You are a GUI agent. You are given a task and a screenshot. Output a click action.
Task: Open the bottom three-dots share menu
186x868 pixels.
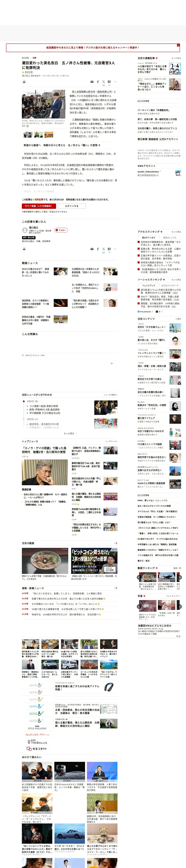pos(115,249)
